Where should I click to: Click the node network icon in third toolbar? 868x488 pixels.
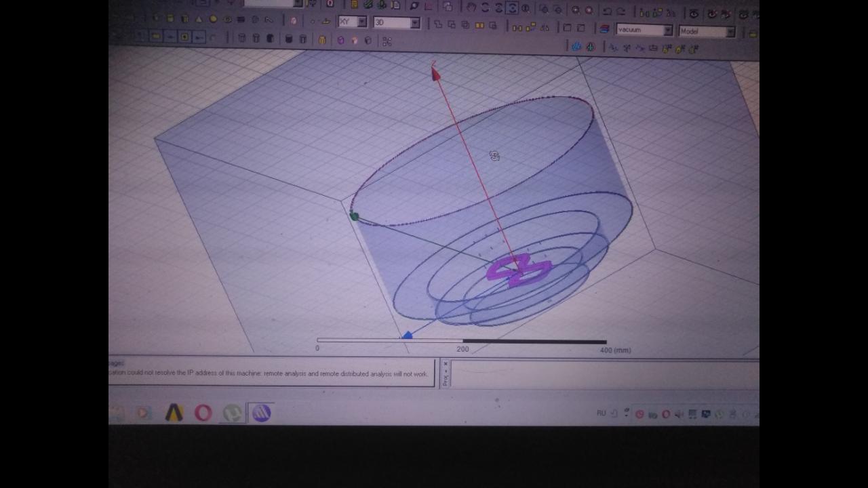[x=387, y=41]
